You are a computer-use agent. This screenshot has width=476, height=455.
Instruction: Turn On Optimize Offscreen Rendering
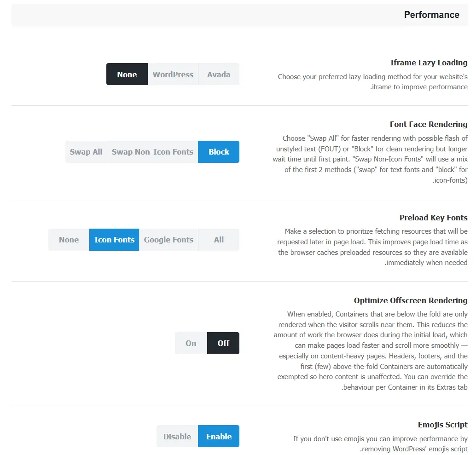pos(191,343)
